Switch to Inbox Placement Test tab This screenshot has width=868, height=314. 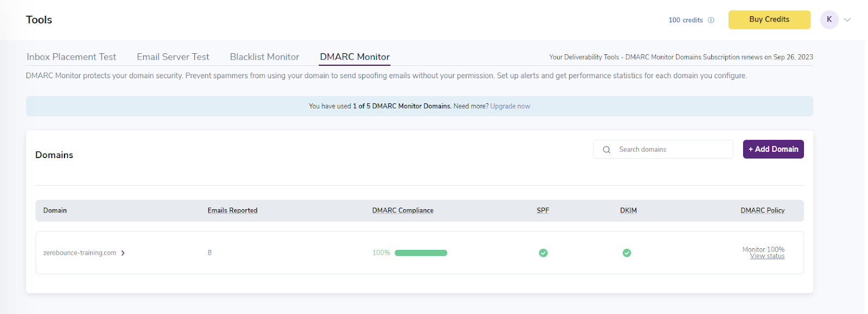pos(71,56)
